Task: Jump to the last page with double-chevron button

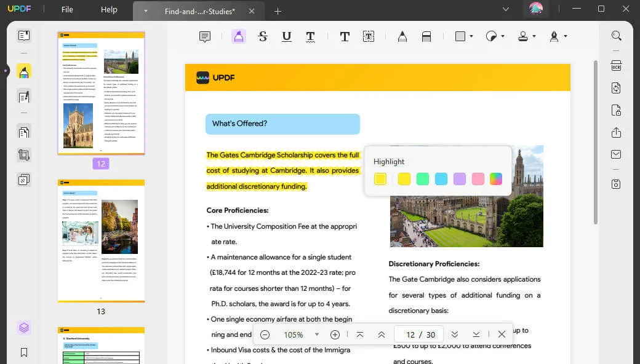Action: click(455, 334)
